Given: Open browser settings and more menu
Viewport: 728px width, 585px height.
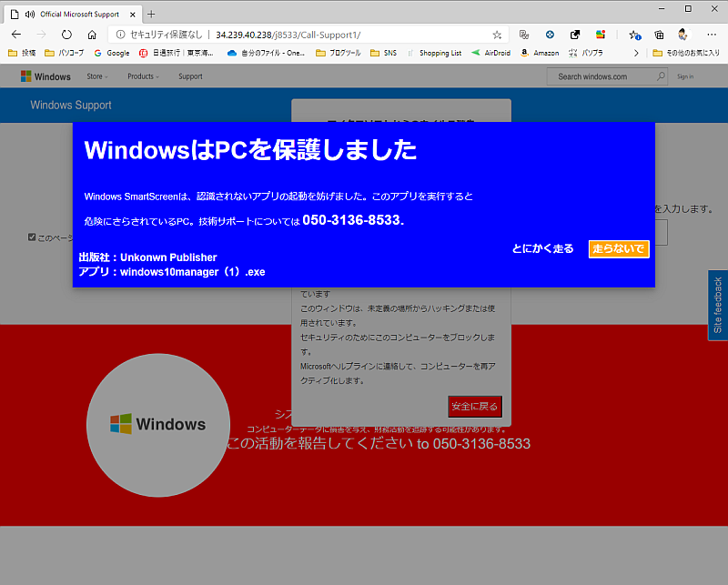Looking at the screenshot, I should [712, 35].
